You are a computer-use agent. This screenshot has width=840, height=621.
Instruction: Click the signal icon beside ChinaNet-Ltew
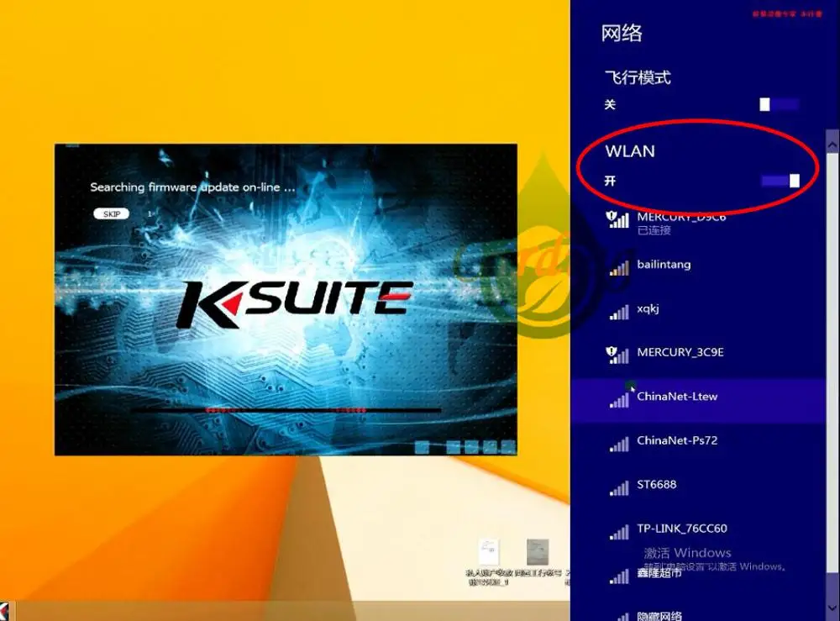619,400
